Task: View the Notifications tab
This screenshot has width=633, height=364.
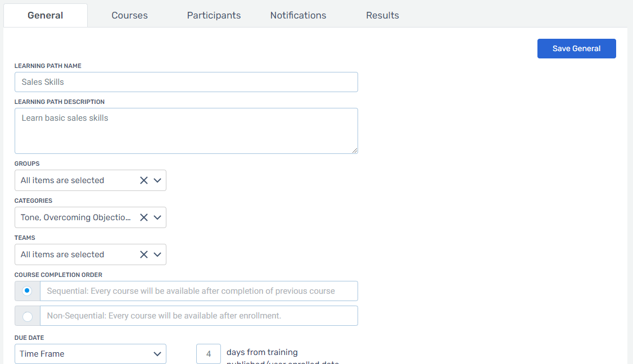Action: click(x=298, y=15)
